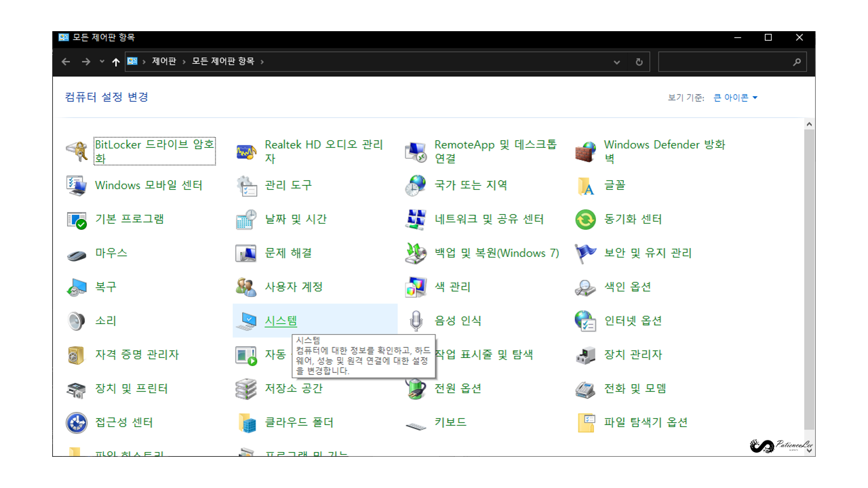Open the Realtek HD 오디오 관리자 icon
The width and height of the screenshot is (868, 488).
tap(246, 152)
